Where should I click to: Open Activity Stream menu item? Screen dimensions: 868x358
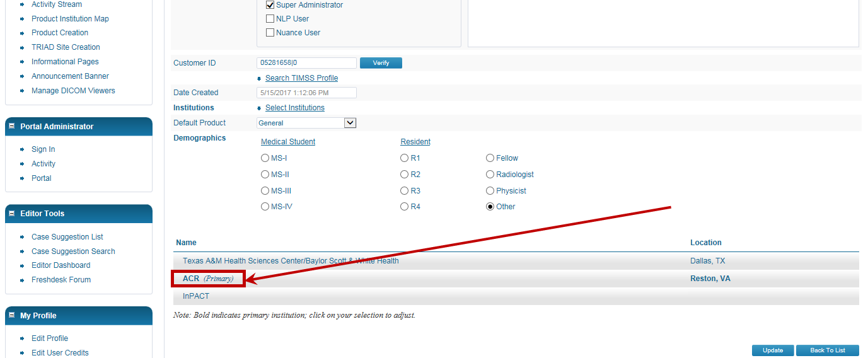coord(57,4)
